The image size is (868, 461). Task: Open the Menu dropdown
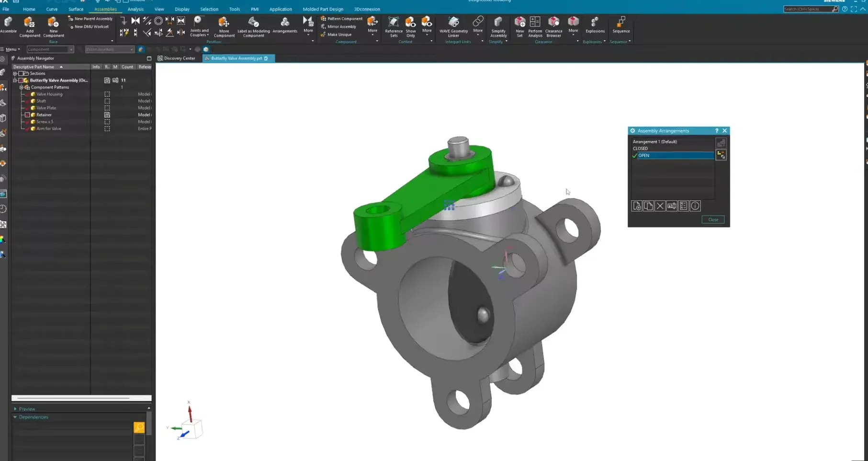10,49
